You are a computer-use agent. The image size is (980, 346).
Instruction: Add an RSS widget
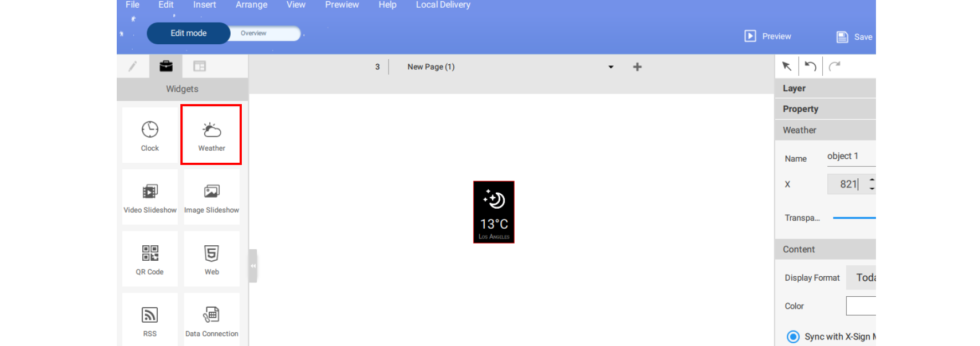tap(149, 321)
